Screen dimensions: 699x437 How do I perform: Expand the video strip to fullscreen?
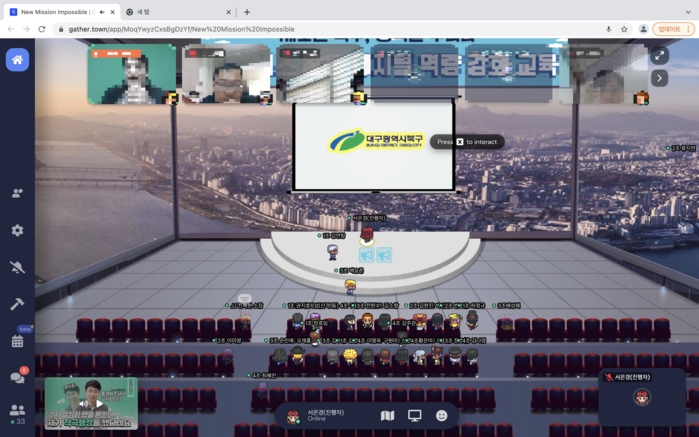pos(659,56)
